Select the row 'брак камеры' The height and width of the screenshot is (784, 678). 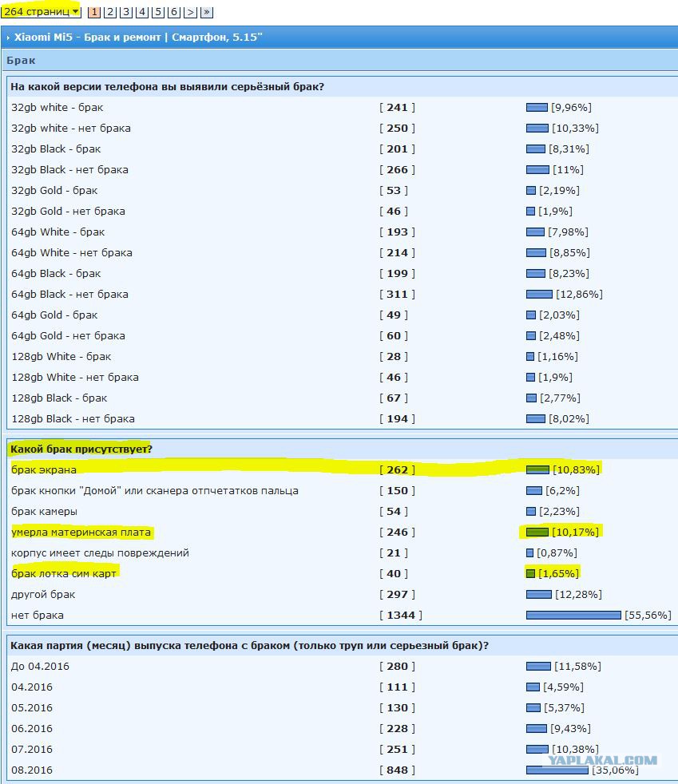click(x=342, y=511)
